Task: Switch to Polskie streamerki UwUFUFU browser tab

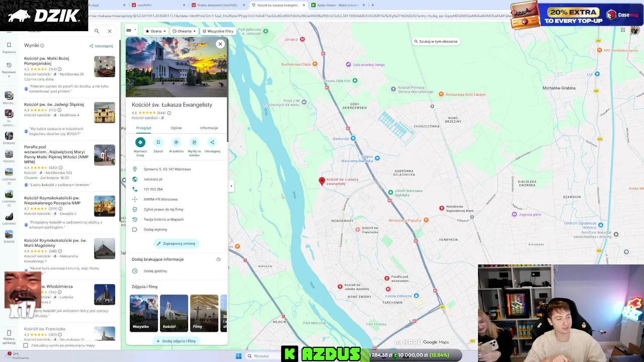Action: pyautogui.click(x=216, y=5)
